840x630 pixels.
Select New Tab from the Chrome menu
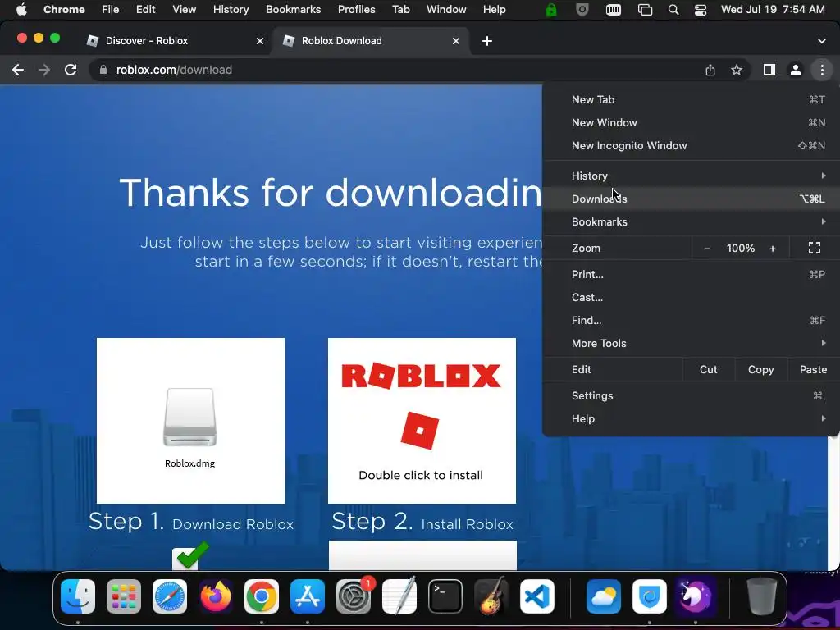[691, 99]
